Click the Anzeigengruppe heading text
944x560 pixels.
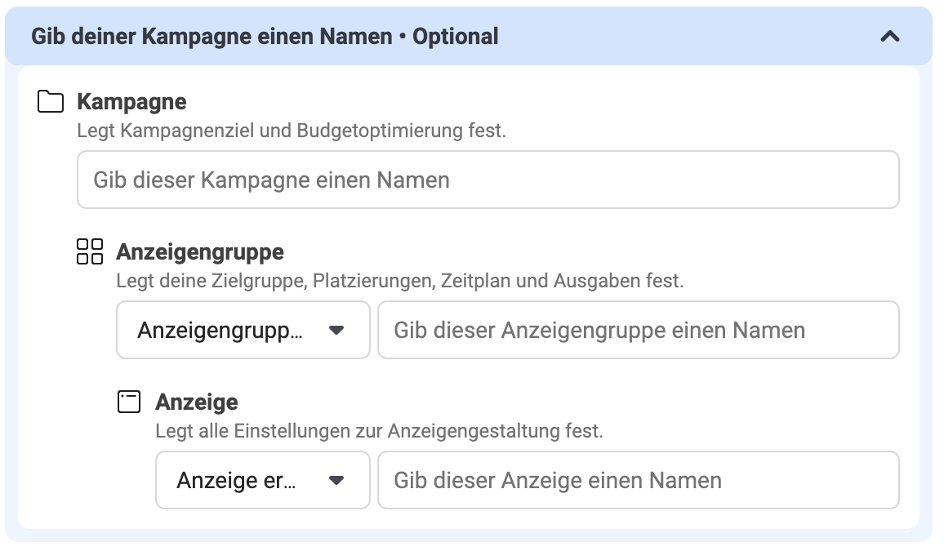tap(200, 251)
